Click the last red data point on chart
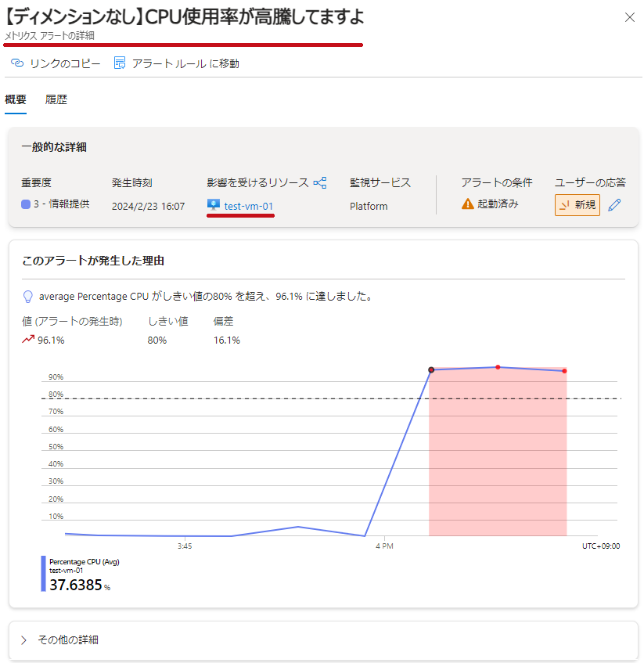Image resolution: width=644 pixels, height=663 pixels. [x=564, y=371]
